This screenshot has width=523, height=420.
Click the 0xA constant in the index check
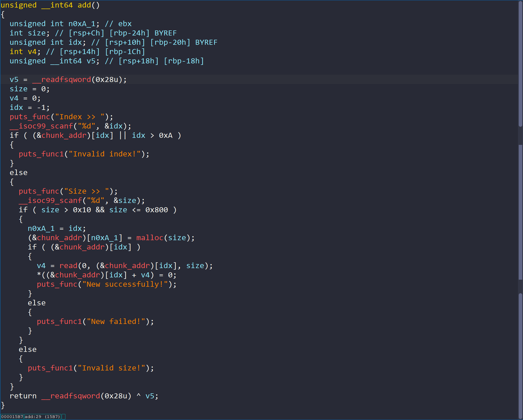click(x=166, y=135)
